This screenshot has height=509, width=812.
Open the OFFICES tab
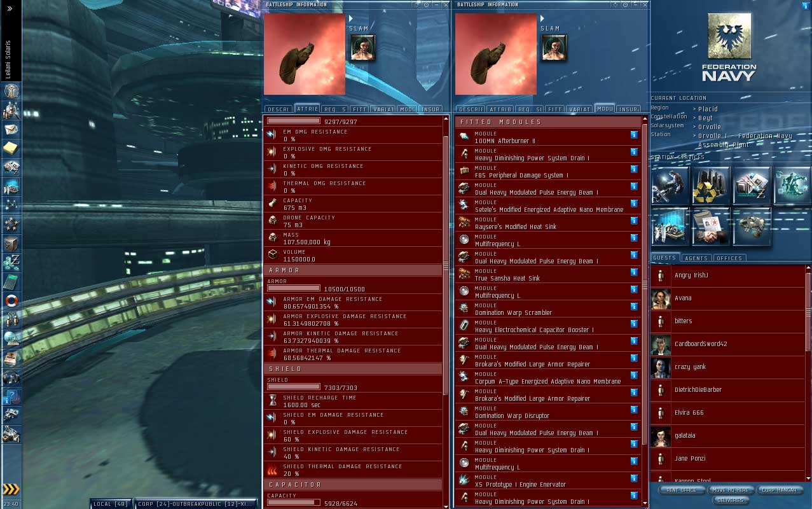(729, 258)
